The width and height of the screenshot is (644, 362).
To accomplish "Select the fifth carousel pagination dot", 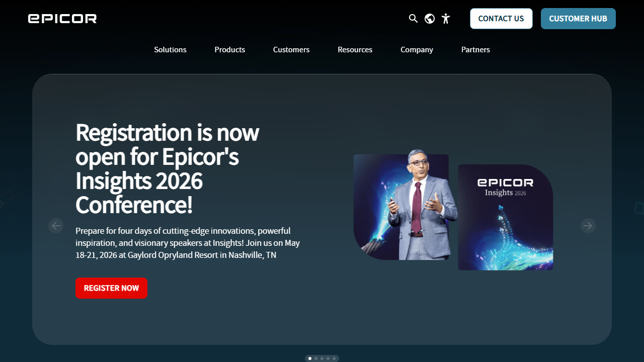I will [x=334, y=358].
